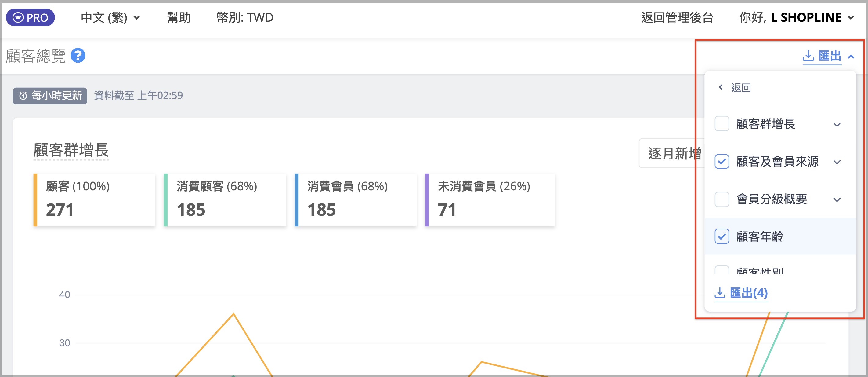
Task: Click the clock icon in 每小時更新 badge
Action: (x=23, y=96)
